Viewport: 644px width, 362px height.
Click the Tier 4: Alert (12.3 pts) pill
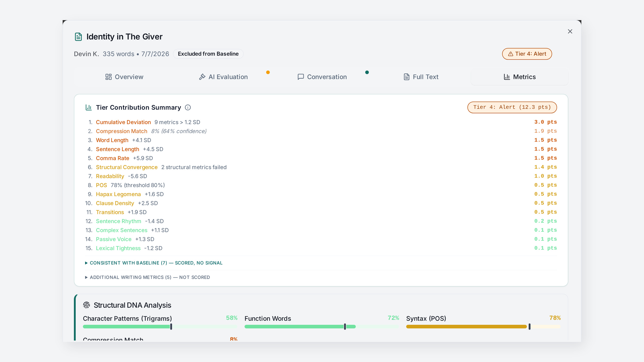coord(512,107)
